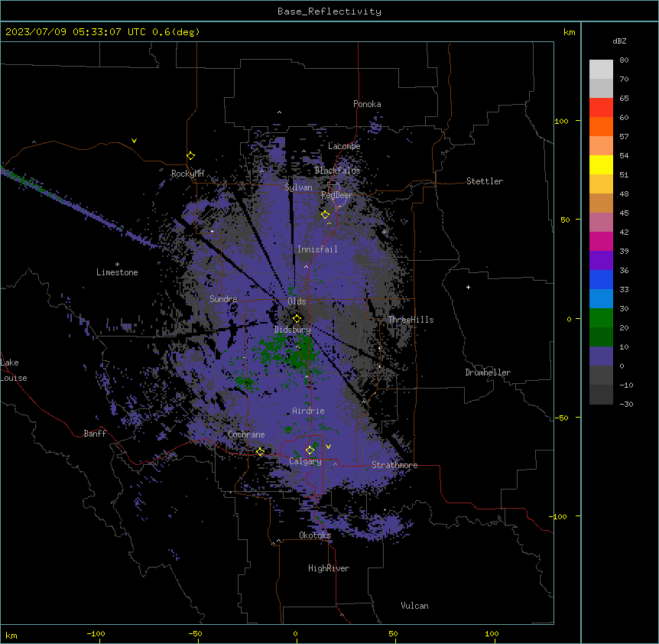The height and width of the screenshot is (644, 659).
Task: Click the HighRiver city label
Action: (329, 568)
